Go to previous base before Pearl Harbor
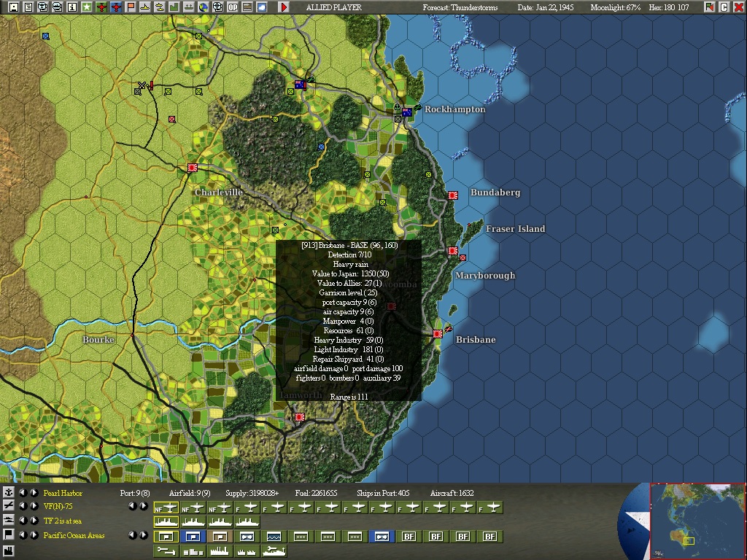Image resolution: width=747 pixels, height=560 pixels. coord(23,493)
